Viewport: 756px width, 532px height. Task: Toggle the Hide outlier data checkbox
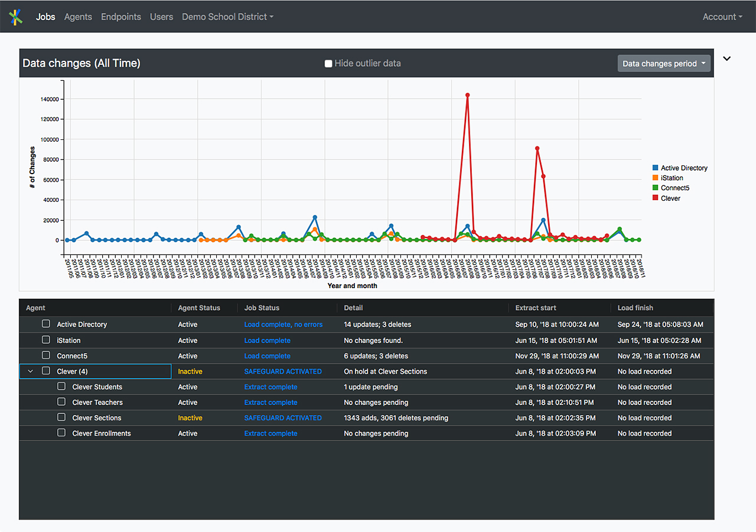coord(328,64)
